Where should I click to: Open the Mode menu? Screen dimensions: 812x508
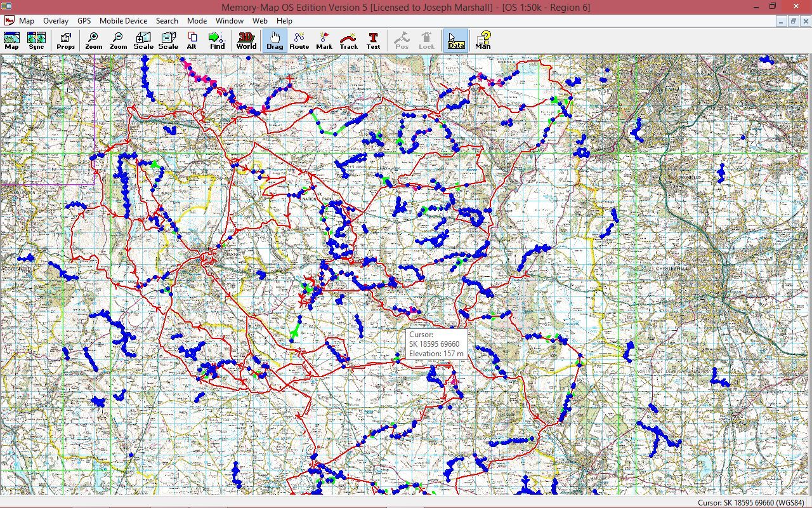[x=197, y=21]
